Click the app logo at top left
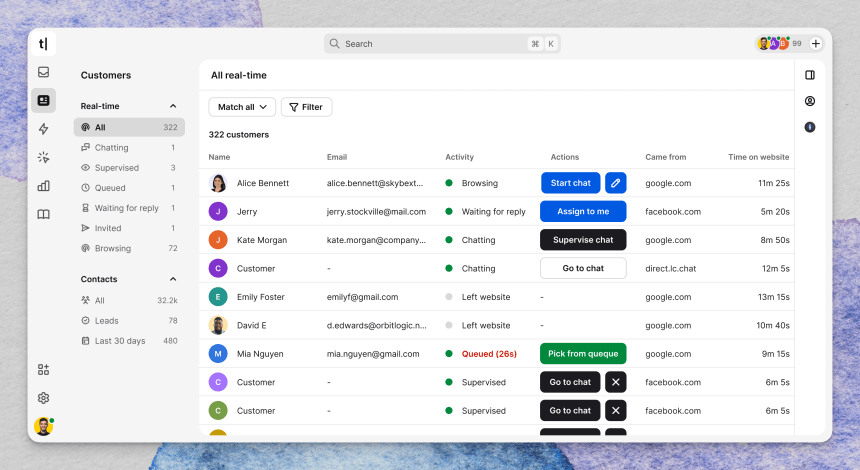 (43, 43)
